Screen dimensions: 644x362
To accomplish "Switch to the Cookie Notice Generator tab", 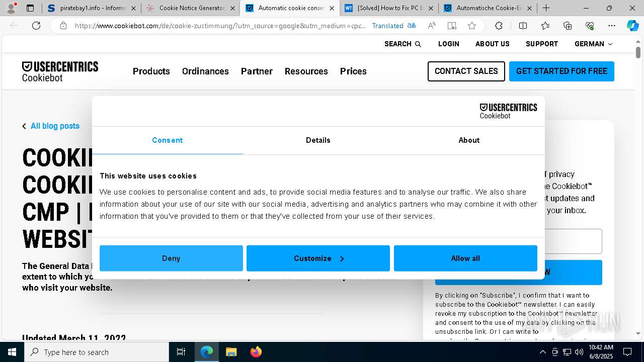I will point(191,8).
